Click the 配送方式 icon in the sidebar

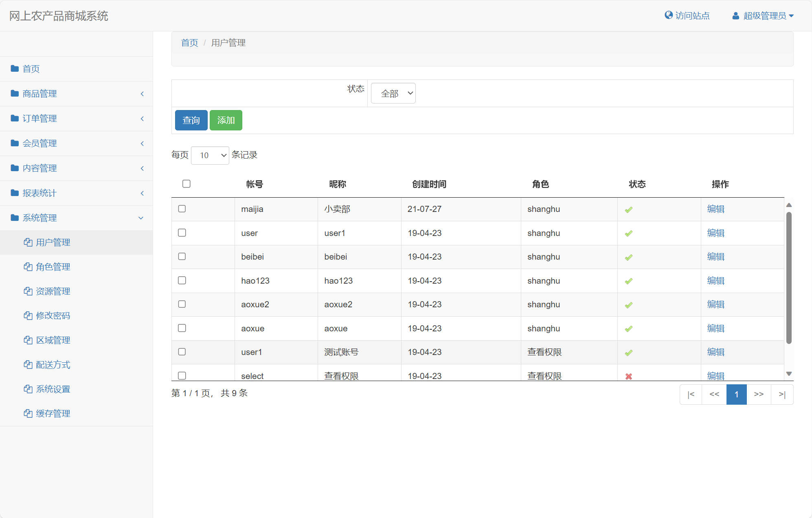point(27,364)
